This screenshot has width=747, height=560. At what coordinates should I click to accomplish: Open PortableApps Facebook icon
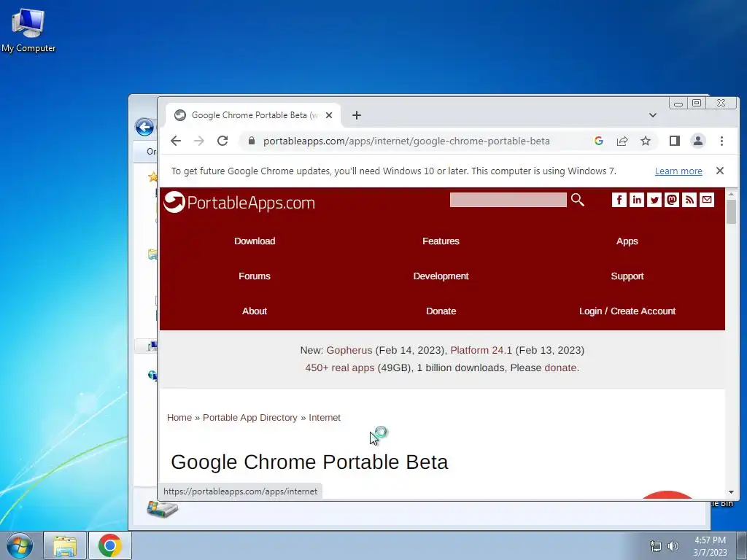(619, 200)
